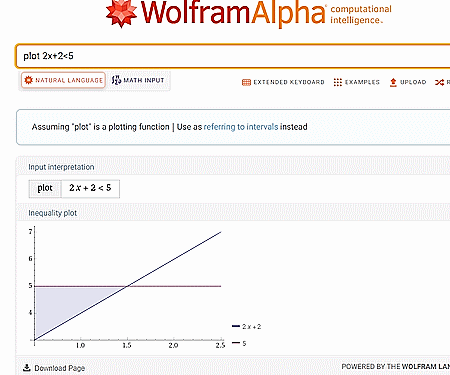Image resolution: width=450 pixels, height=375 pixels.
Task: Click the Upload button
Action: [408, 82]
